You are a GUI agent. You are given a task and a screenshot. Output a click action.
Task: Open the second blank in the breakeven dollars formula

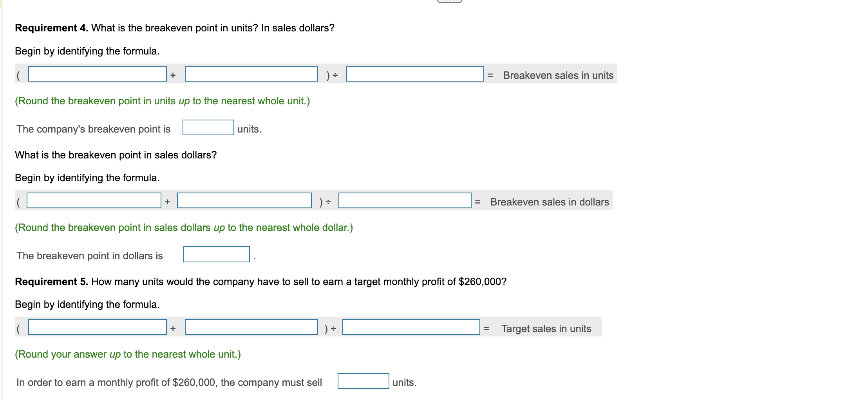[243, 201]
